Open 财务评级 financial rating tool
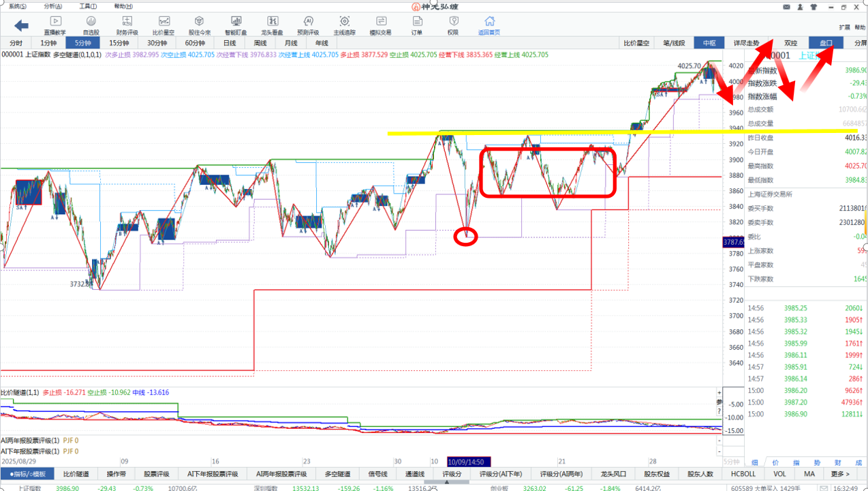The image size is (868, 491). pyautogui.click(x=127, y=26)
